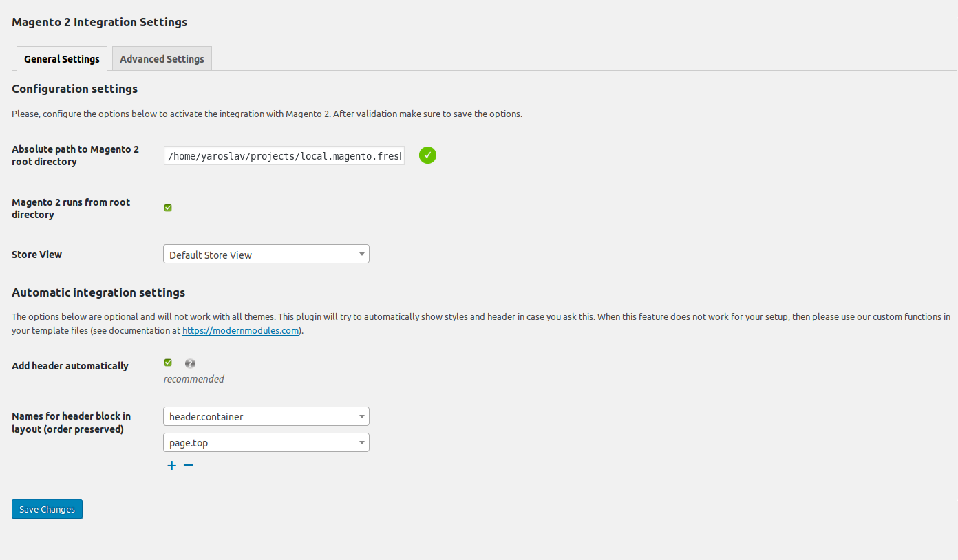Click the 'Add header automatically' label text

[x=70, y=366]
